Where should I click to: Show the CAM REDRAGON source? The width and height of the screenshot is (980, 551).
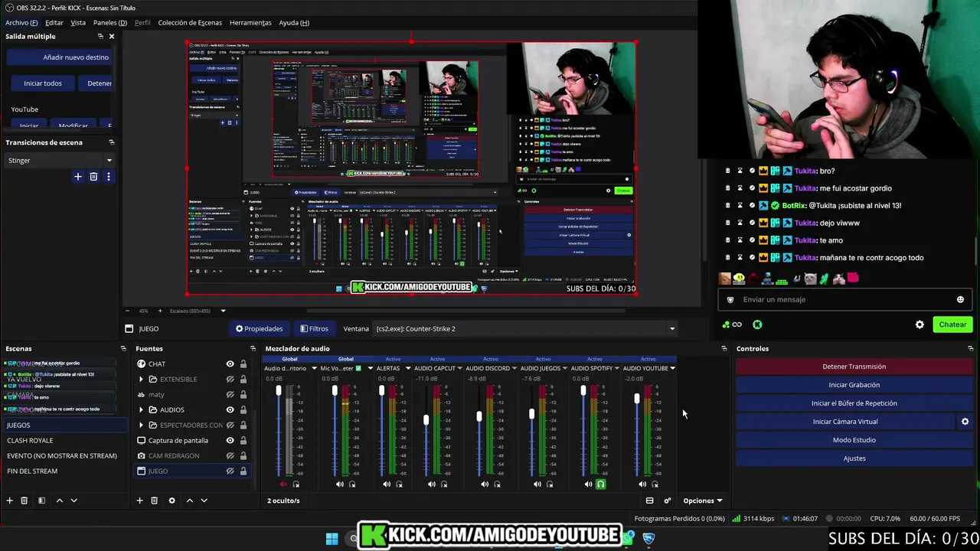click(x=230, y=455)
